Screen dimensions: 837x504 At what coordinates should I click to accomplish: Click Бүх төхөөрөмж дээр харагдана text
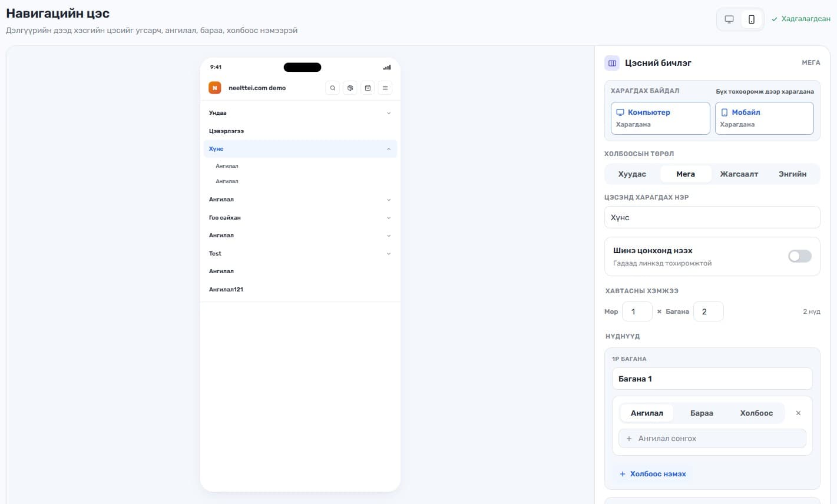tap(765, 91)
